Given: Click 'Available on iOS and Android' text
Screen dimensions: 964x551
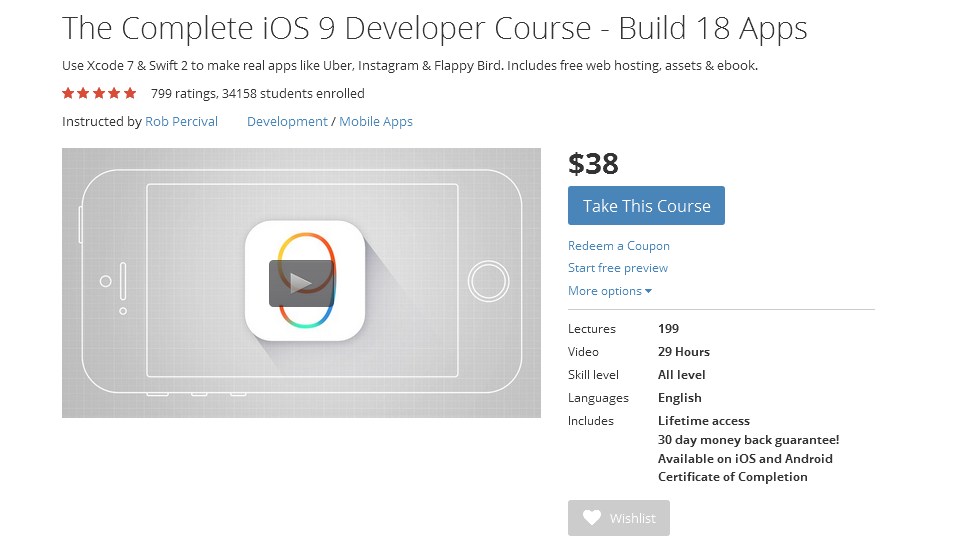Looking at the screenshot, I should pyautogui.click(x=745, y=459).
